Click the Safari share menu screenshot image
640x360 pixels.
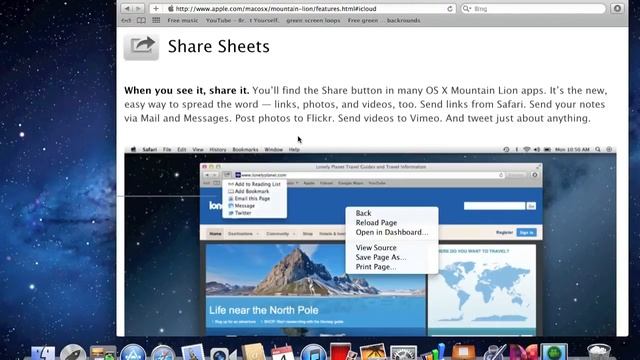(x=370, y=241)
